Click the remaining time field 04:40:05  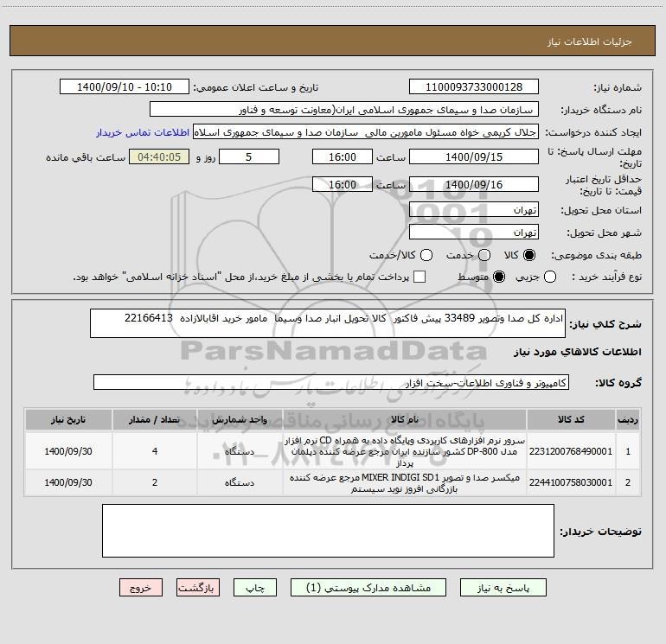(x=159, y=156)
